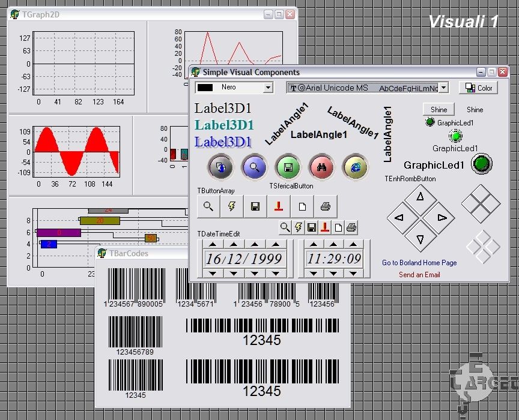
Task: Click the purple bar labeled 0 in TGraph2D
Action: (59, 233)
